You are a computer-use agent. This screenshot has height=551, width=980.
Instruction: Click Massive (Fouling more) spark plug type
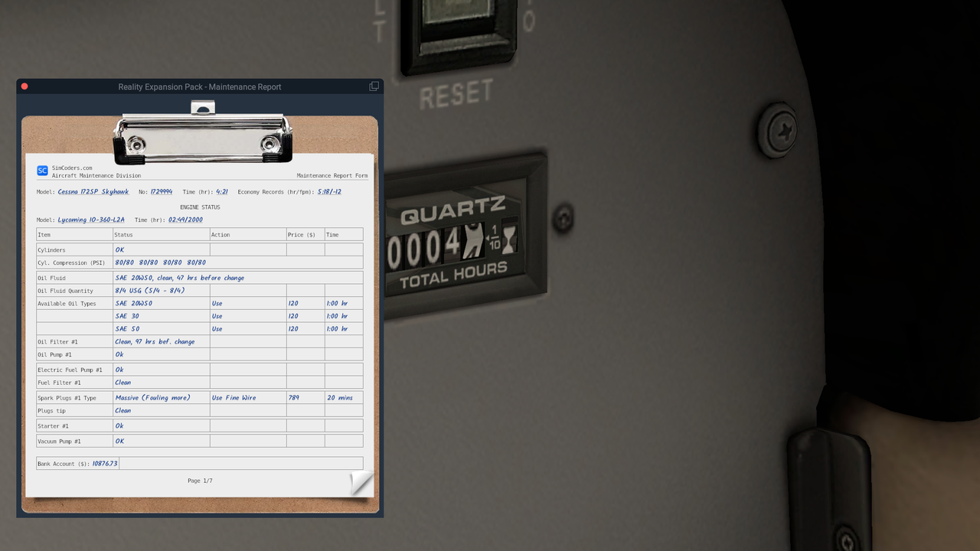coord(152,398)
